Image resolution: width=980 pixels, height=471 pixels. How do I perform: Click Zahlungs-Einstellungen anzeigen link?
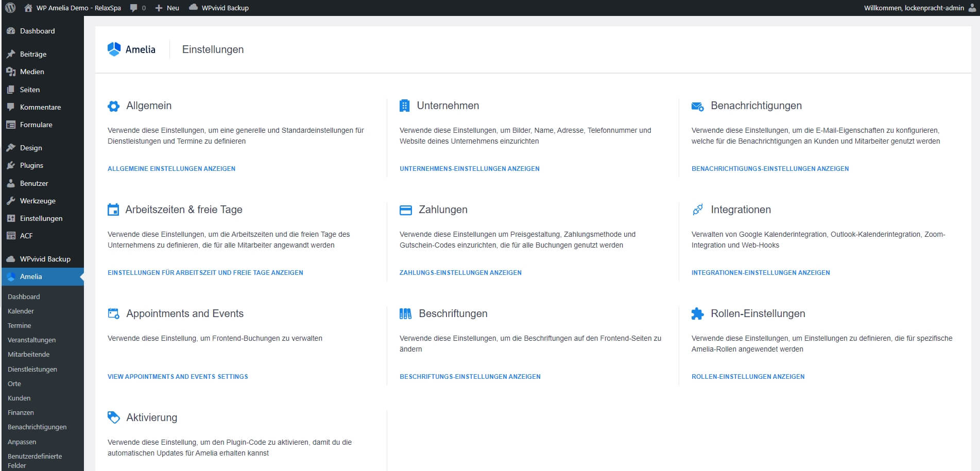460,272
